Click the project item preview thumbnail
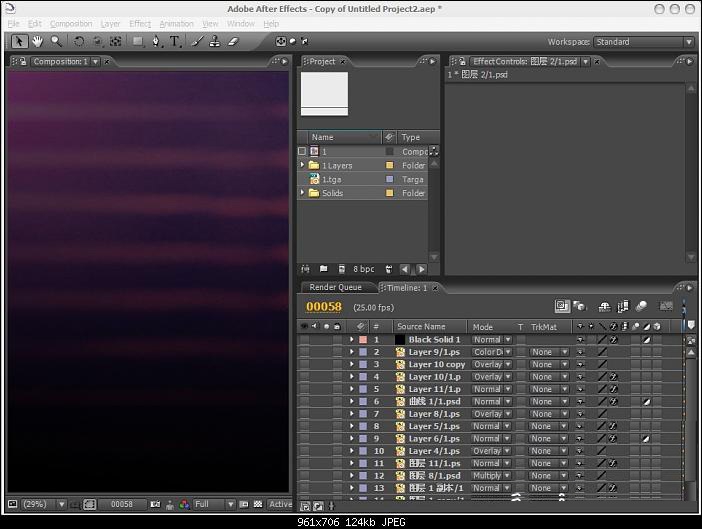 [325, 94]
